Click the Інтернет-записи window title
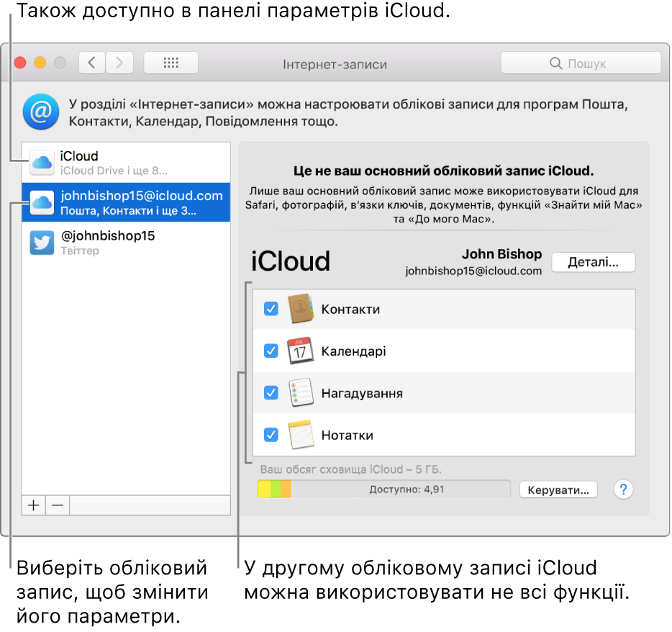Image resolution: width=672 pixels, height=632 pixels. coord(335,64)
